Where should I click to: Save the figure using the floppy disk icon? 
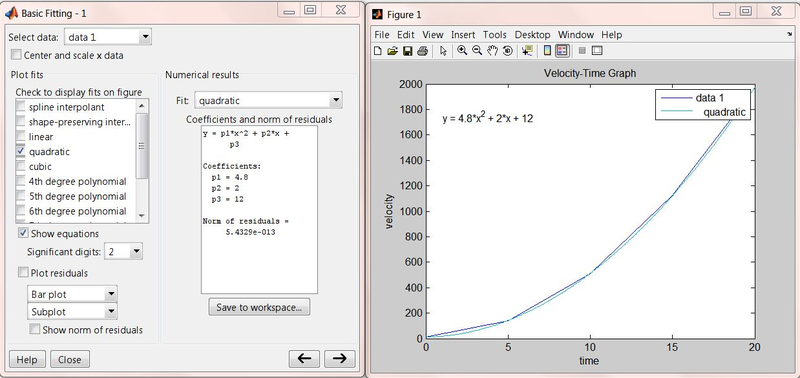point(407,51)
